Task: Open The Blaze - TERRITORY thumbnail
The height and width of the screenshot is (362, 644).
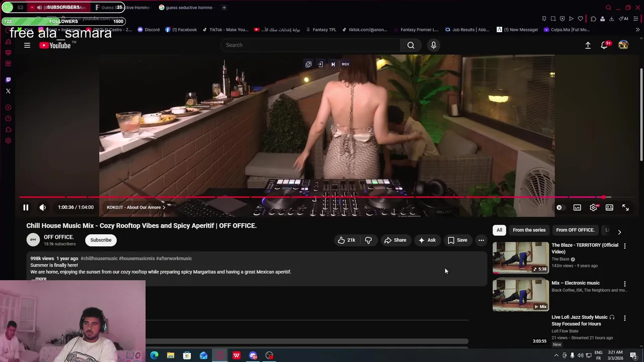Action: [x=521, y=258]
